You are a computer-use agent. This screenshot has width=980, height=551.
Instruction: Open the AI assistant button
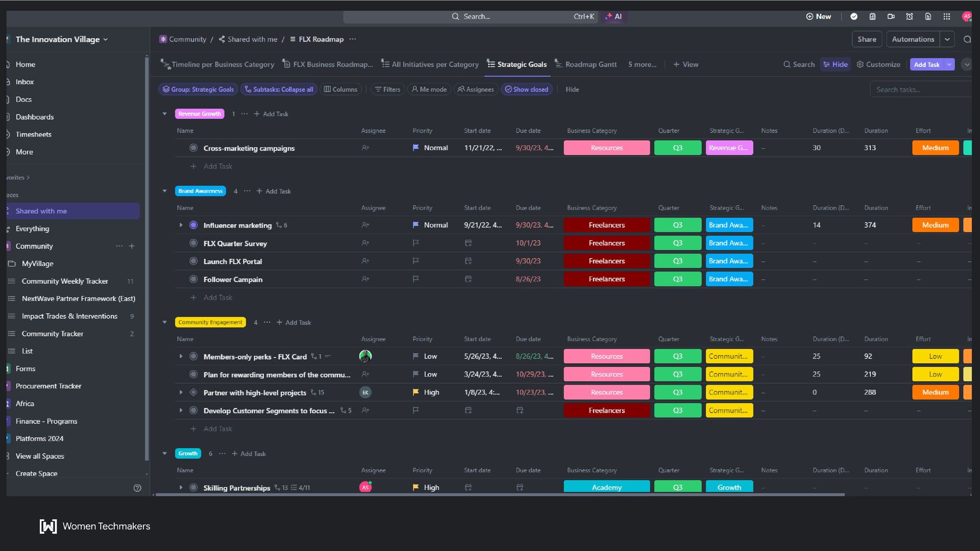click(613, 16)
